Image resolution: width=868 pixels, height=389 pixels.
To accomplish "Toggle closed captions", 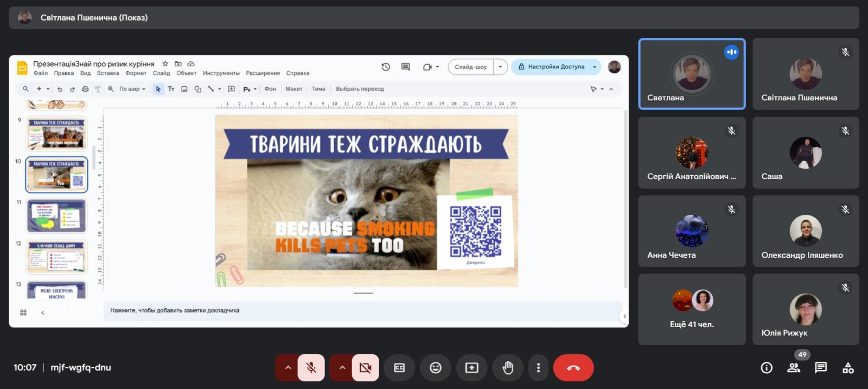I will [x=399, y=368].
